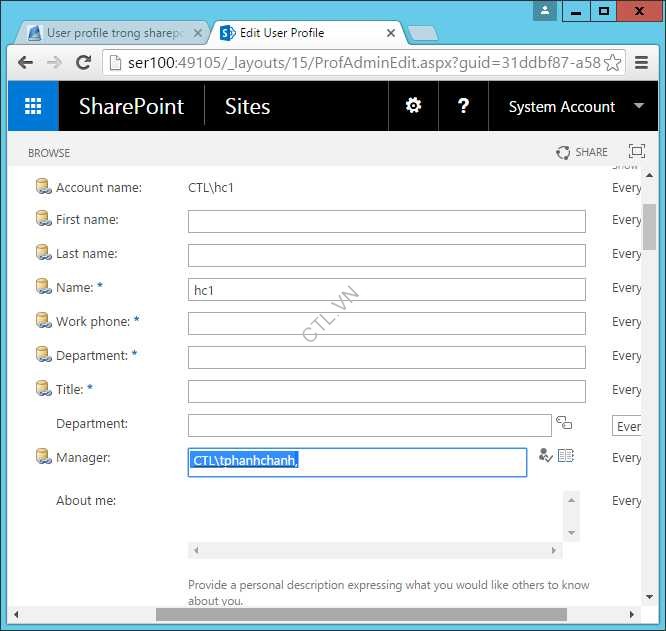666x631 pixels.
Task: Click the page horizontal scrollbar thumb
Action: click(361, 614)
